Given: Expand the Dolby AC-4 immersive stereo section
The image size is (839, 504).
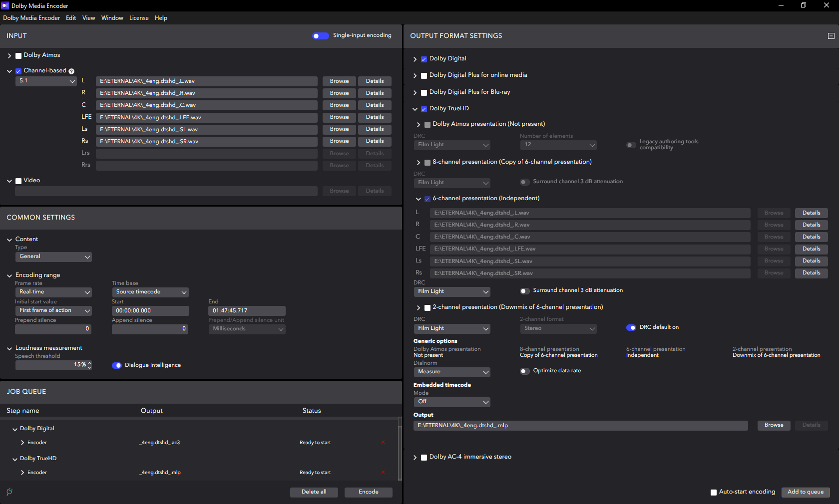Looking at the screenshot, I should (415, 458).
